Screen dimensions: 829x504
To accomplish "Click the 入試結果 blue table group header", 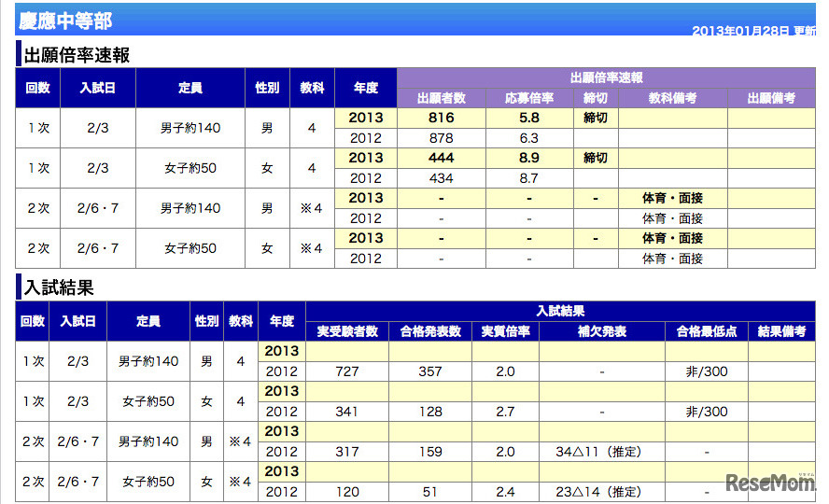I will [x=560, y=311].
